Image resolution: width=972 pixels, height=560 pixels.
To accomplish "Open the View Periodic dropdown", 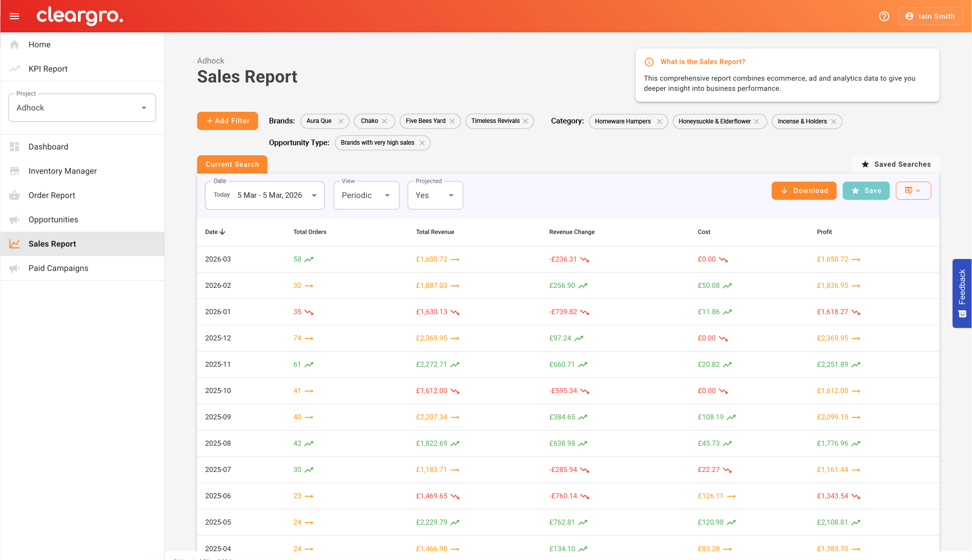I will tap(366, 195).
